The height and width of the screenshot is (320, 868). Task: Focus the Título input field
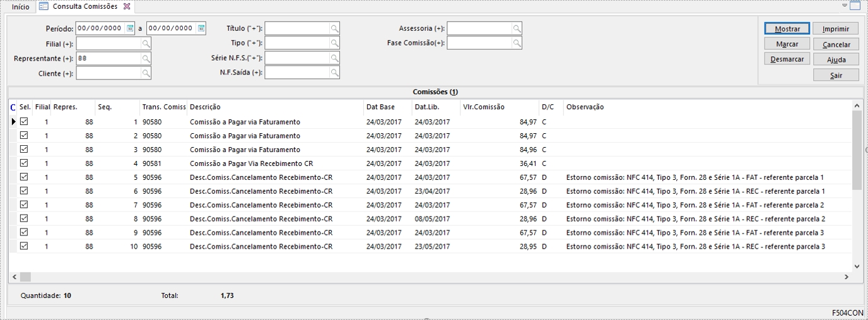point(297,28)
